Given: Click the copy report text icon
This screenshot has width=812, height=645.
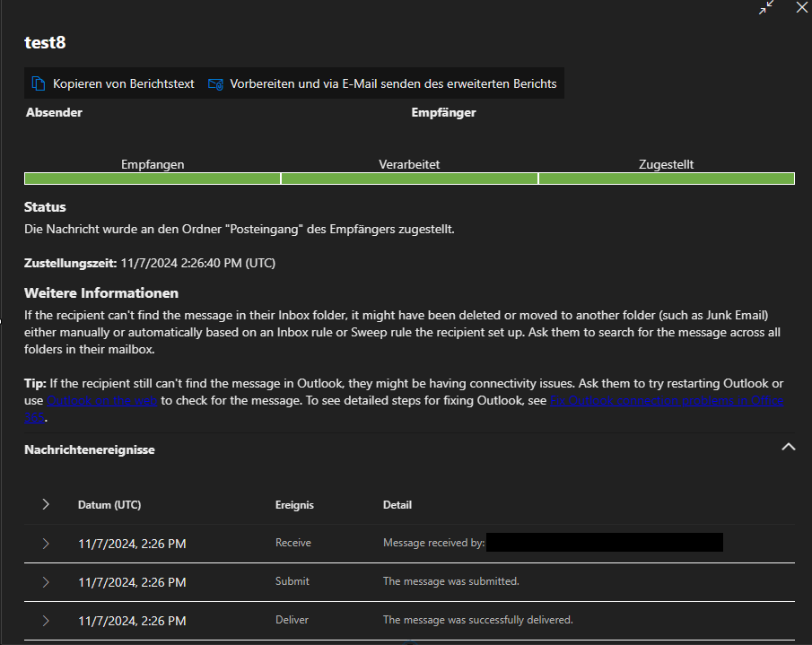Looking at the screenshot, I should point(39,83).
